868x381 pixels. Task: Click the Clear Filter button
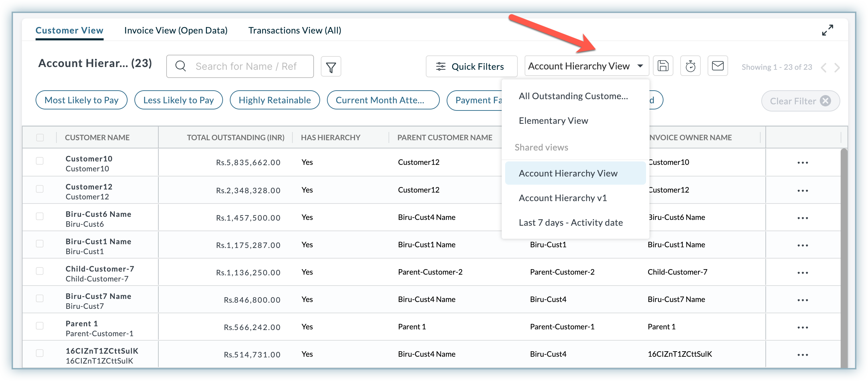pyautogui.click(x=800, y=101)
